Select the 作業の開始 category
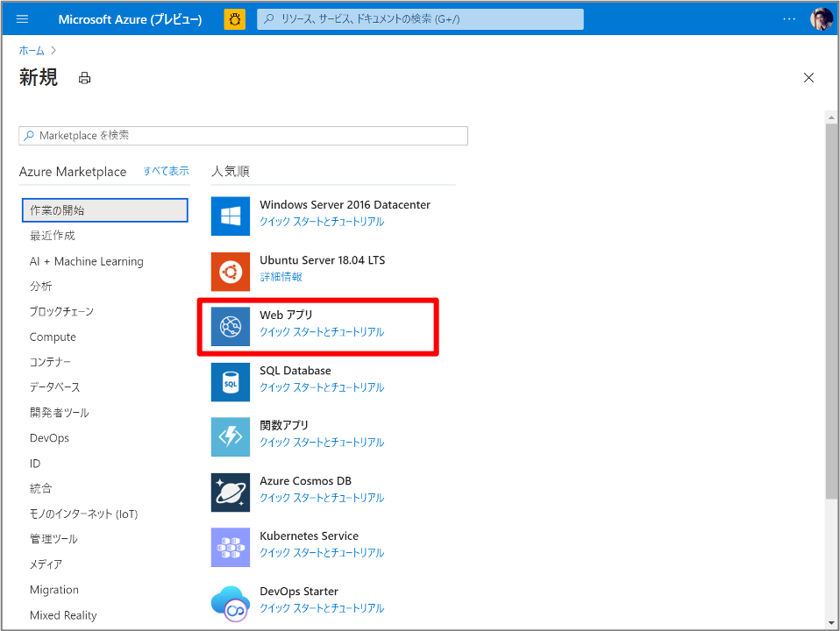Image resolution: width=840 pixels, height=631 pixels. click(x=105, y=210)
